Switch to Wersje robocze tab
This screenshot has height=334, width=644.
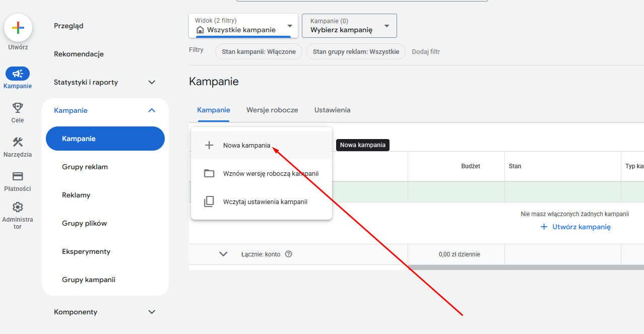(272, 110)
